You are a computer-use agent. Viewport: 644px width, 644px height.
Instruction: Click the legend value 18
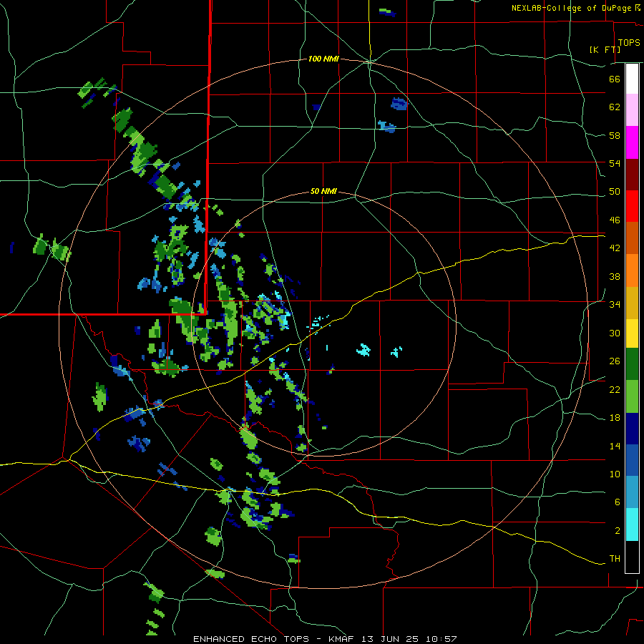coord(615,418)
